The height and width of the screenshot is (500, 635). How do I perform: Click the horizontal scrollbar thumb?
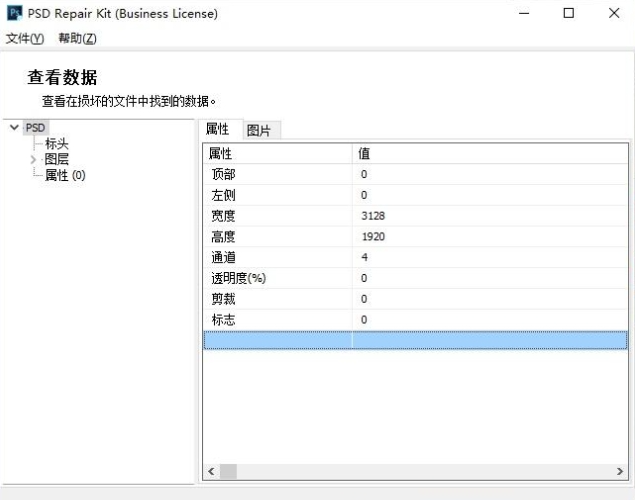coord(228,471)
